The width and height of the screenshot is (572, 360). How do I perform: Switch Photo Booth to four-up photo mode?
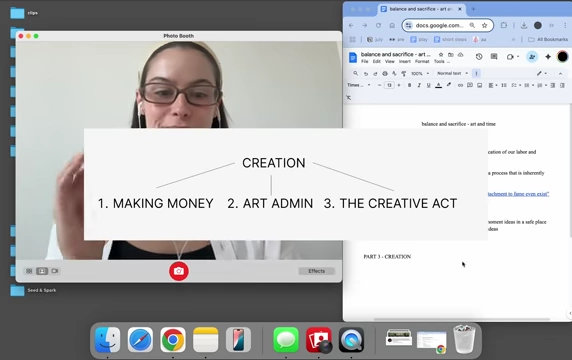click(x=29, y=271)
